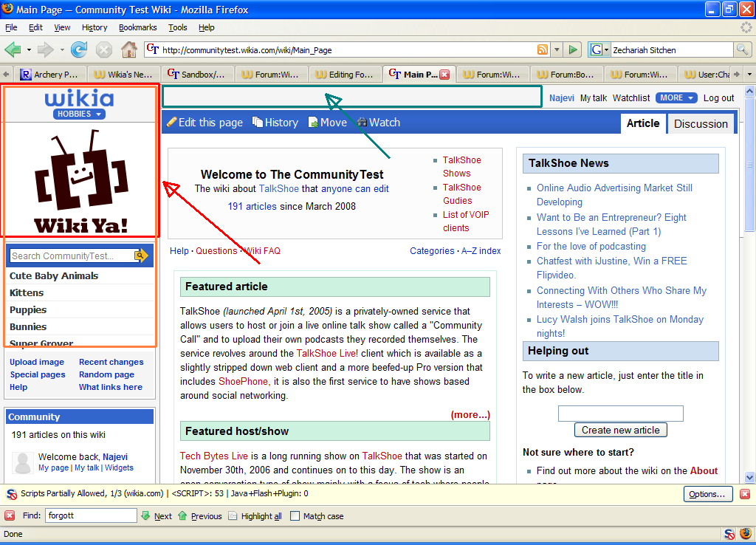
Task: Click NoScript icon in status bar
Action: pyautogui.click(x=729, y=534)
